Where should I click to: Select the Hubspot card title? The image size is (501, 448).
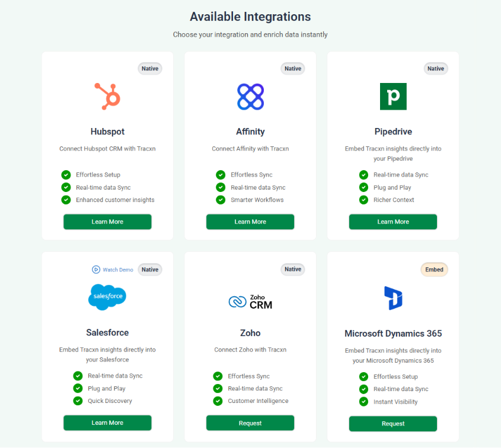[107, 132]
